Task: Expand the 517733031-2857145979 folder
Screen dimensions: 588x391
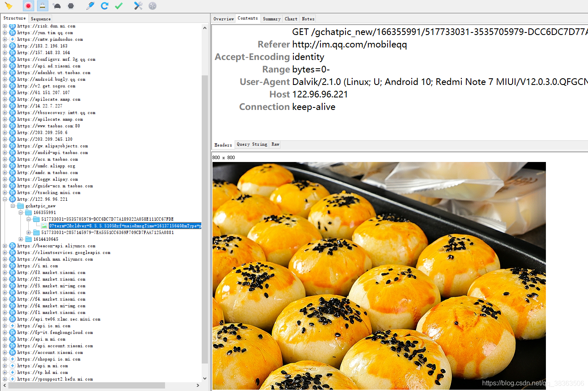Action: [x=29, y=233]
